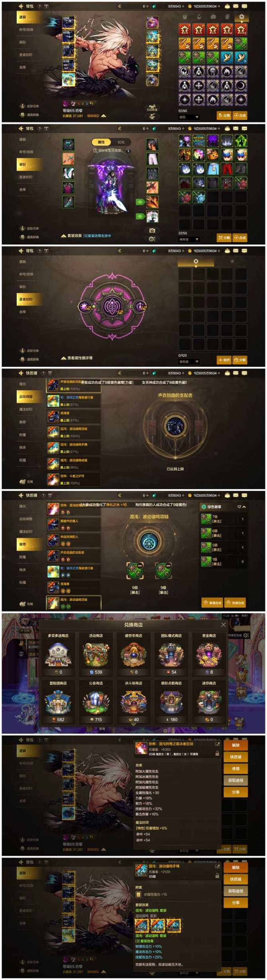
Task: Open the 稀有度 sort dropdown under 22/55
Action: 189,239
